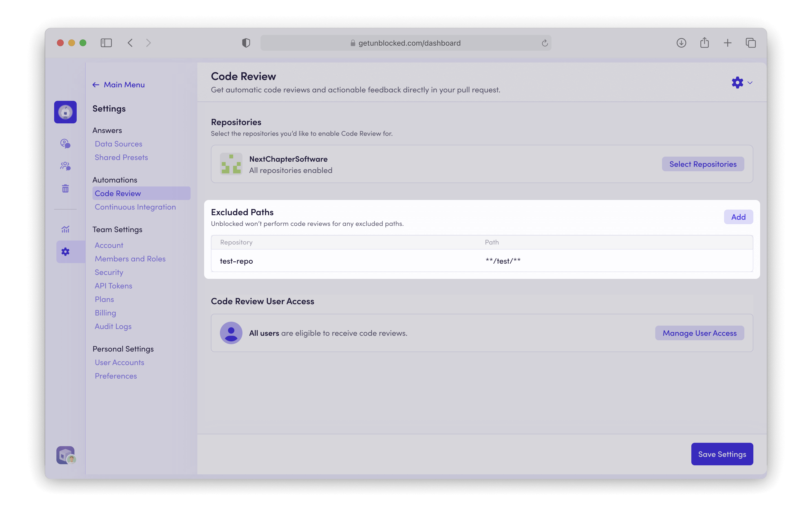The width and height of the screenshot is (812, 507).
Task: Click the Unblocked robot logo in sidebar
Action: (x=65, y=112)
